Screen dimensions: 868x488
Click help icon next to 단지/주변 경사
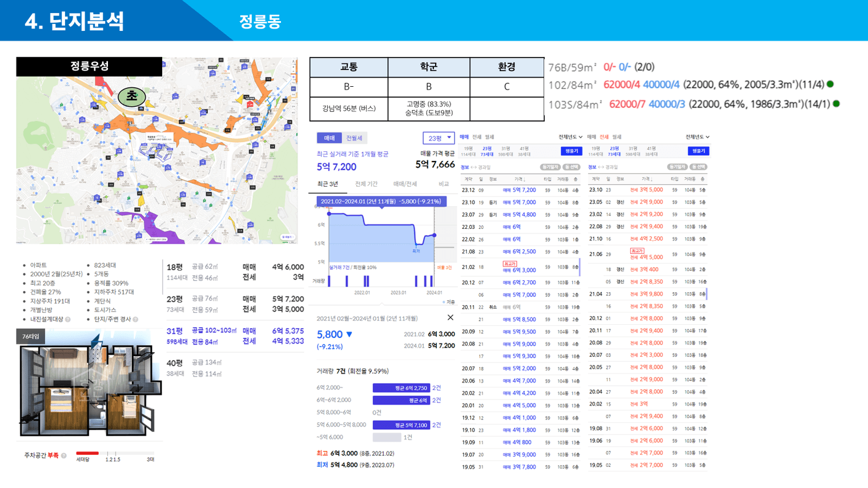(135, 320)
